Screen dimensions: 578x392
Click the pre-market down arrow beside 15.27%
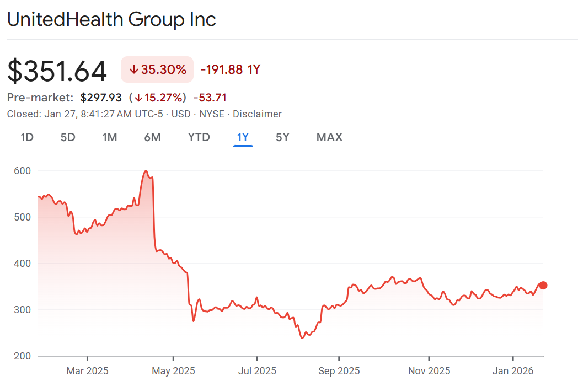pos(138,98)
